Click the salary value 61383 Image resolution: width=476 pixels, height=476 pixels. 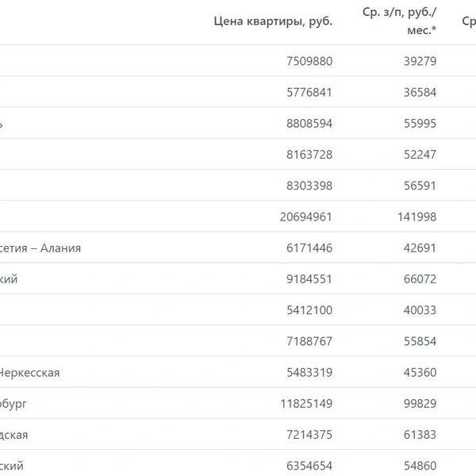pyautogui.click(x=420, y=435)
